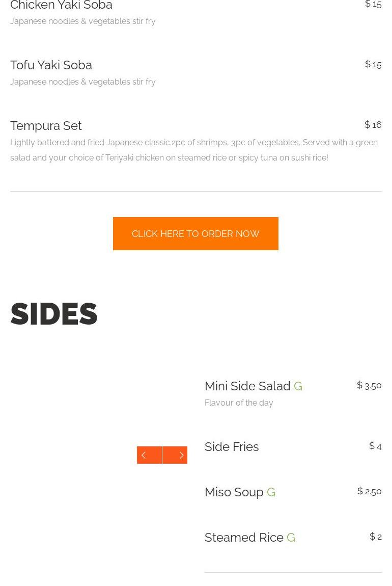This screenshot has width=392, height=586.
Task: Click the $ 4 Side Fries price
Action: (375, 446)
